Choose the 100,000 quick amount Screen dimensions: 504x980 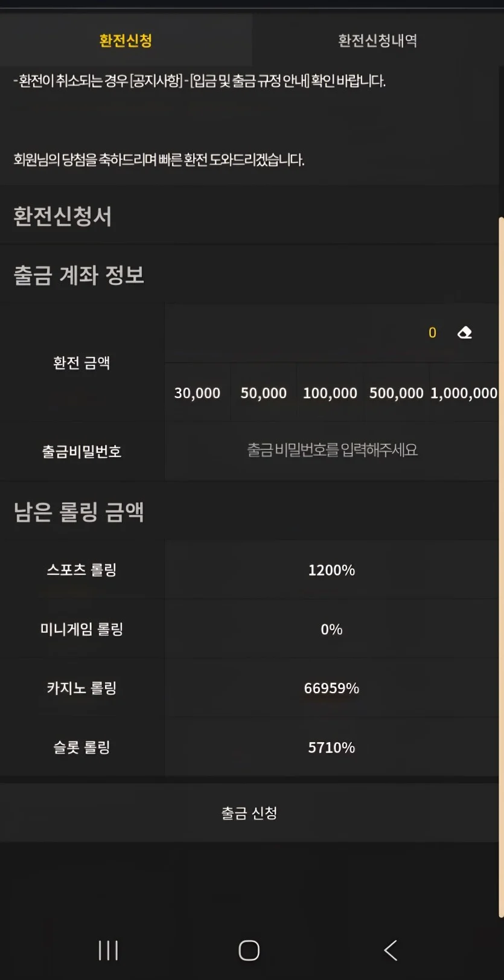pos(330,393)
